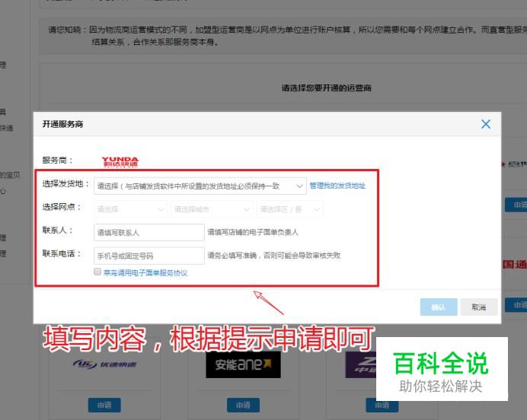This screenshot has width=527, height=420.
Task: Click the 请选择您要开通的运营商 heading
Action: coord(327,88)
